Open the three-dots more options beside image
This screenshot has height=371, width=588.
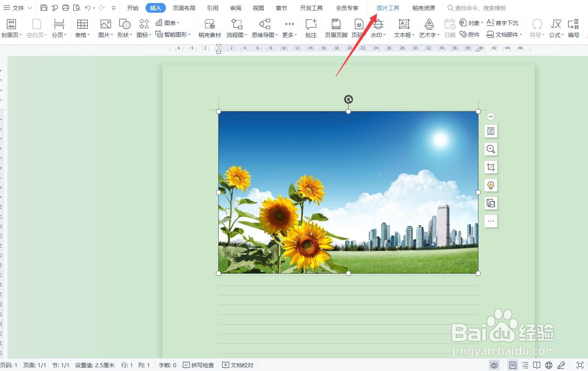pyautogui.click(x=491, y=221)
